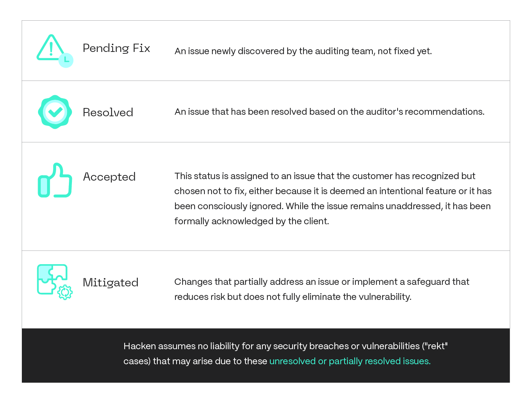Click the Accepted thumbs-up icon
This screenshot has height=403, width=532.
55,180
